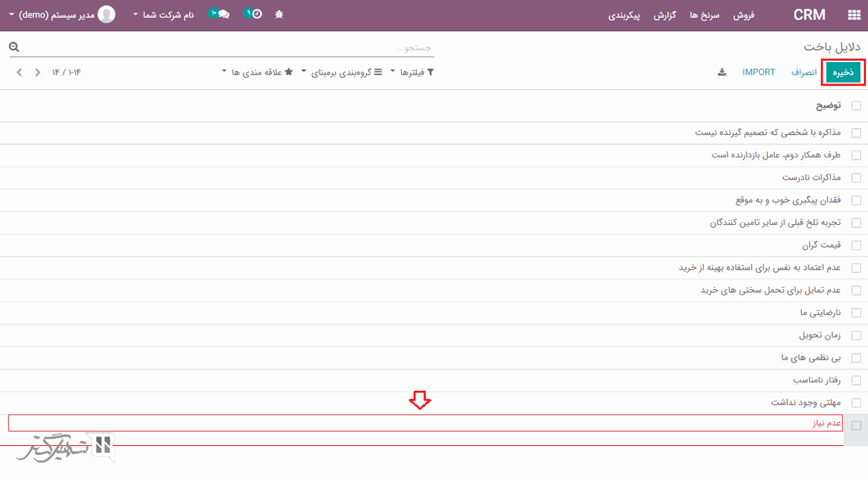
Task: Click the pager range ۱-۱۴ / ۱۴
Action: tap(66, 72)
